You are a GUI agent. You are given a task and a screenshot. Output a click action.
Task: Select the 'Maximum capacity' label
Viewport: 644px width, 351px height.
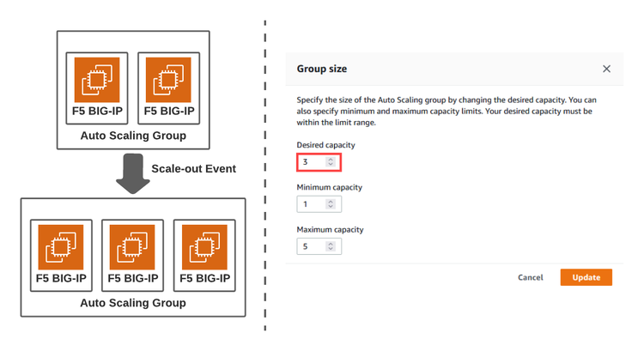click(330, 229)
